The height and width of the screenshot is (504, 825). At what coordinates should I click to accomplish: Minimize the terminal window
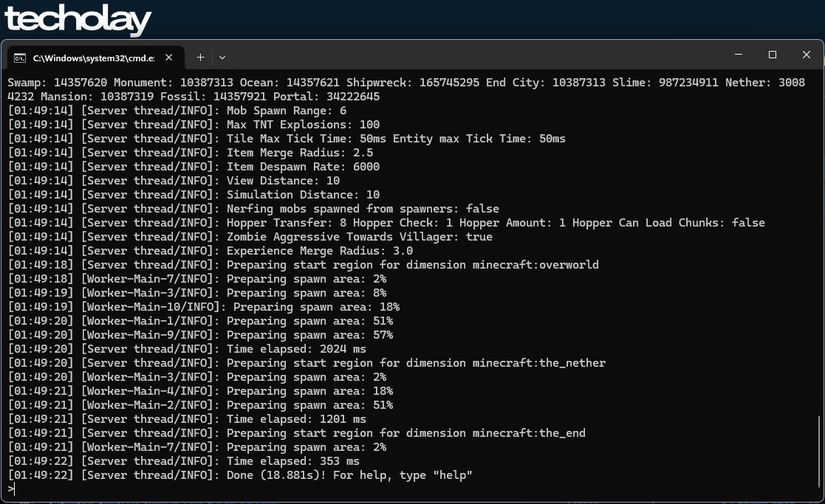pos(739,55)
